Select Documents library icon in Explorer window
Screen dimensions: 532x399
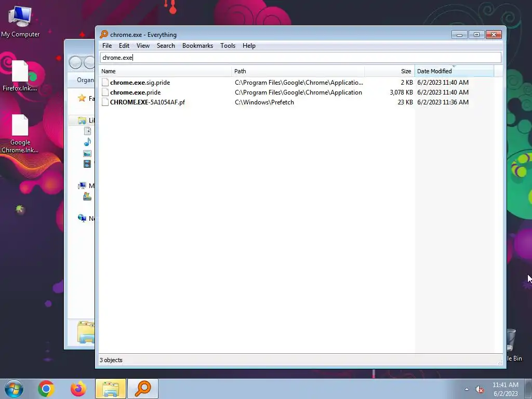click(87, 131)
